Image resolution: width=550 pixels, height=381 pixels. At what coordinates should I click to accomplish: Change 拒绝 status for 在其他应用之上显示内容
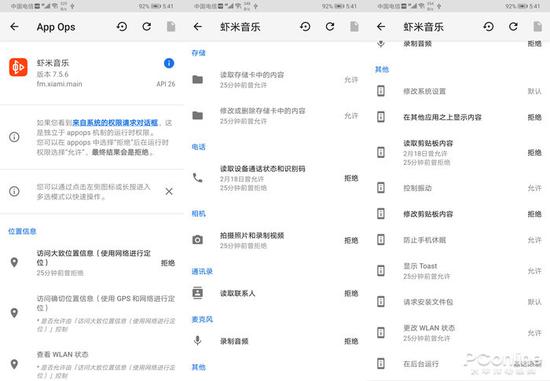pos(534,117)
